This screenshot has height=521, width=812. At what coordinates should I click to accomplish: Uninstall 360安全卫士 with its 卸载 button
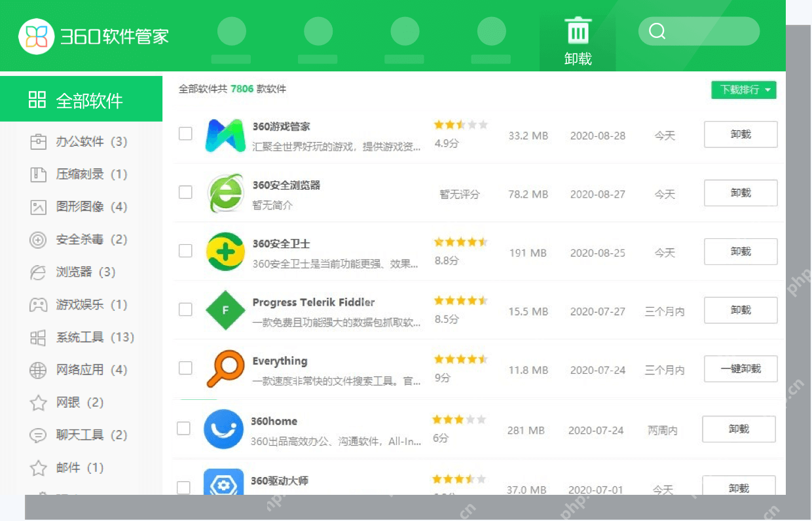741,251
